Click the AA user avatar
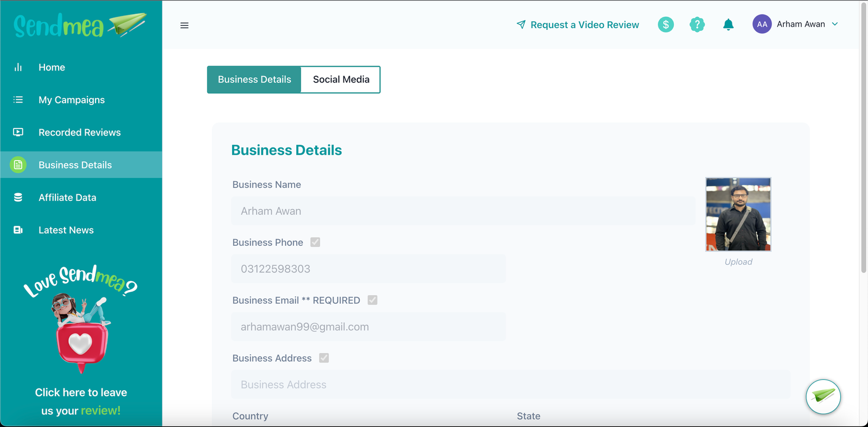868x427 pixels. (x=762, y=24)
